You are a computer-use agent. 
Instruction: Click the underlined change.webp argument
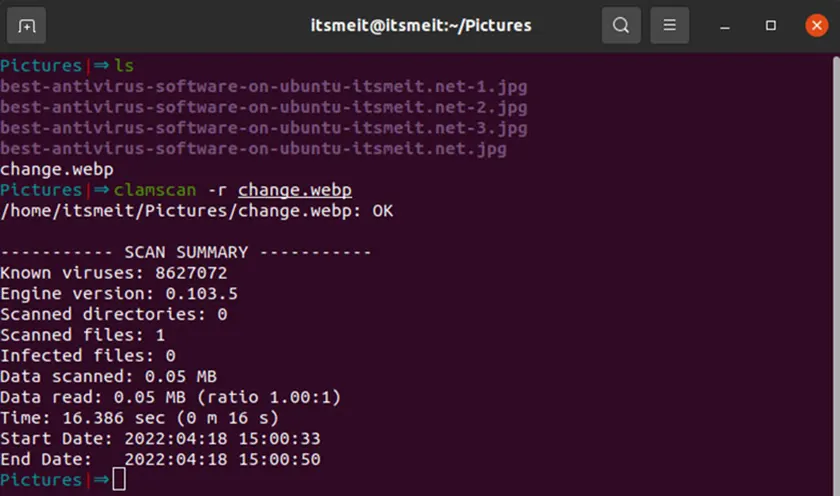coord(295,190)
